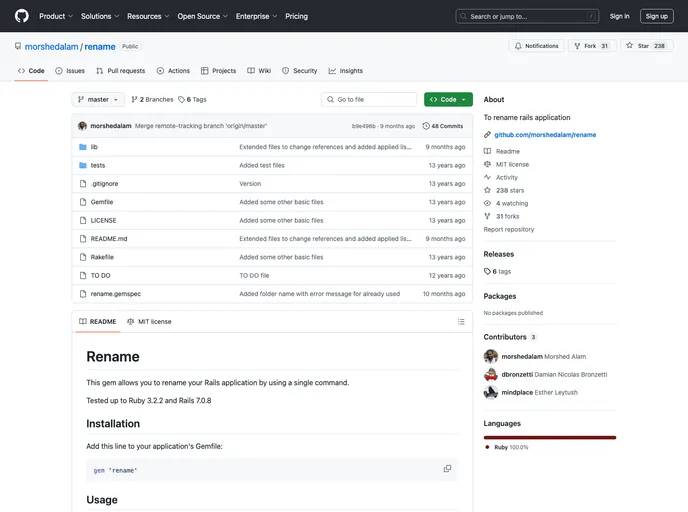The width and height of the screenshot is (688, 512).
Task: Open the TO DO file
Action: [x=100, y=276]
